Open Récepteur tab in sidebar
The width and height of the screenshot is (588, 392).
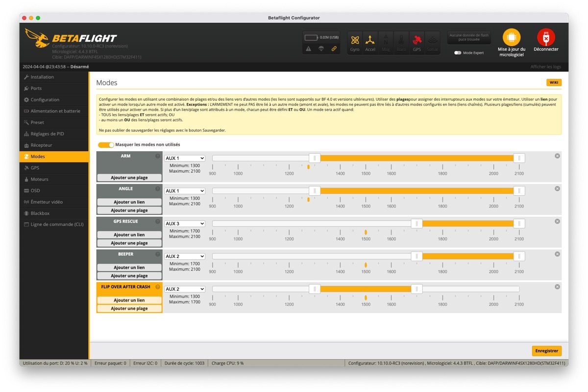[54, 145]
